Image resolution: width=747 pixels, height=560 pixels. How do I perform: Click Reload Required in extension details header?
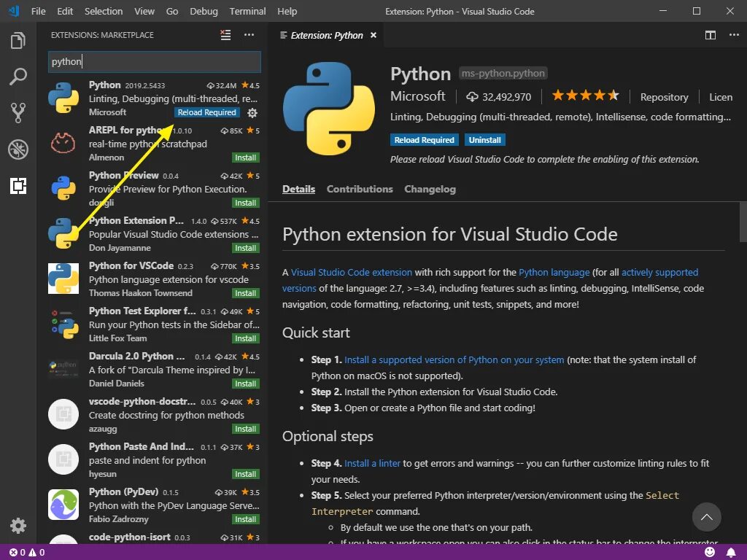pos(424,140)
